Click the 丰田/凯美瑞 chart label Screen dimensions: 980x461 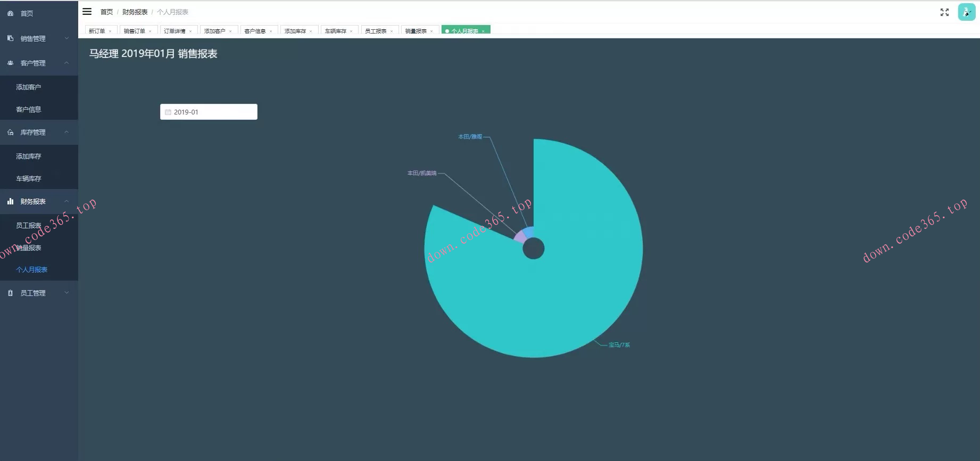pyautogui.click(x=422, y=173)
